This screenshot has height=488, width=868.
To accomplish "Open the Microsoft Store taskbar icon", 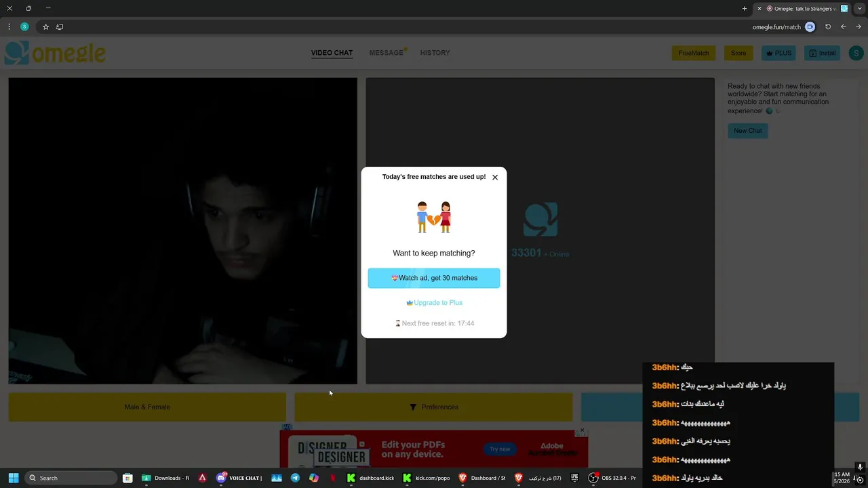I will point(127,478).
